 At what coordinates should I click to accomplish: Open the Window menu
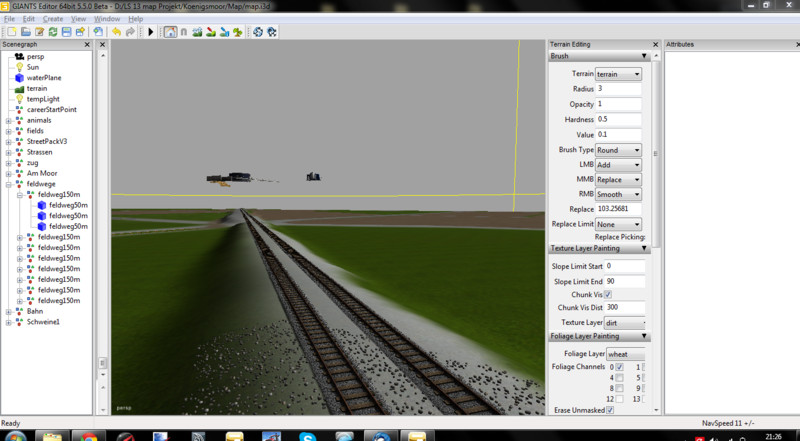tap(106, 19)
